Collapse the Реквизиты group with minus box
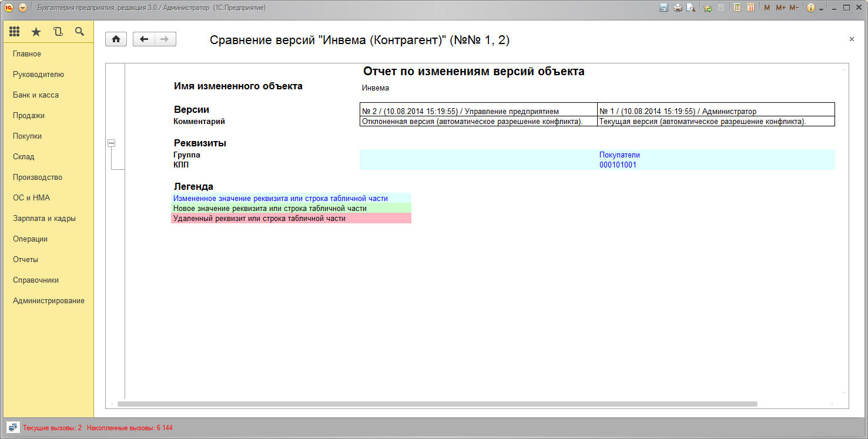Screen dimensions: 868x439 click(111, 143)
